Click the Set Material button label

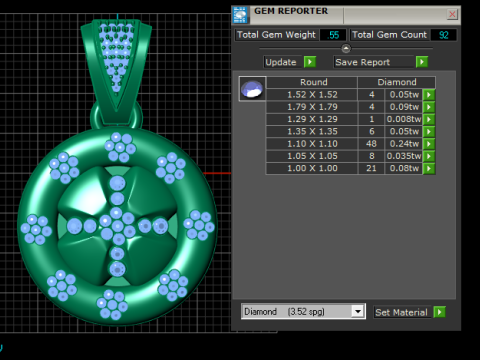click(x=402, y=312)
